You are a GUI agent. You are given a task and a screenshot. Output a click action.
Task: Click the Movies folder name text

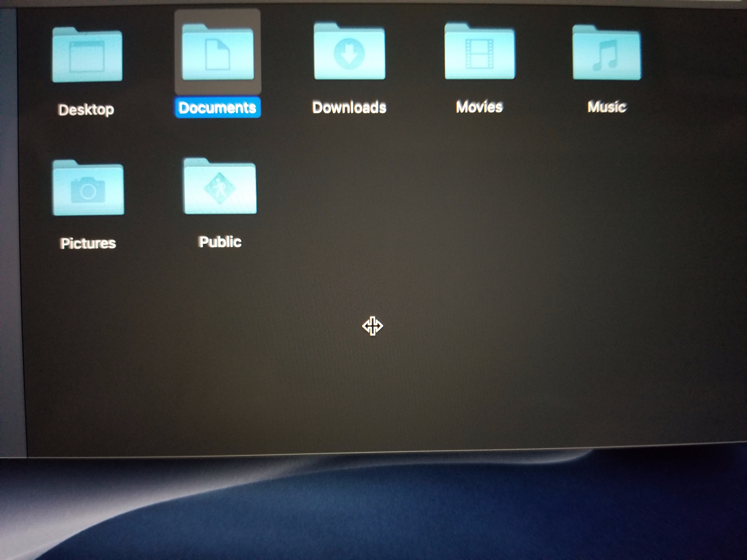tap(479, 107)
